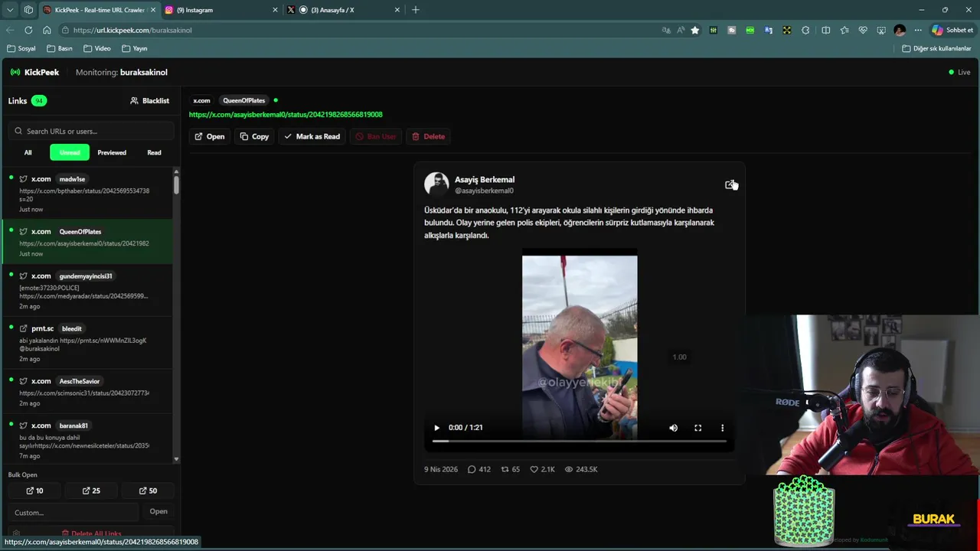Copy the selected link URL

click(x=254, y=136)
